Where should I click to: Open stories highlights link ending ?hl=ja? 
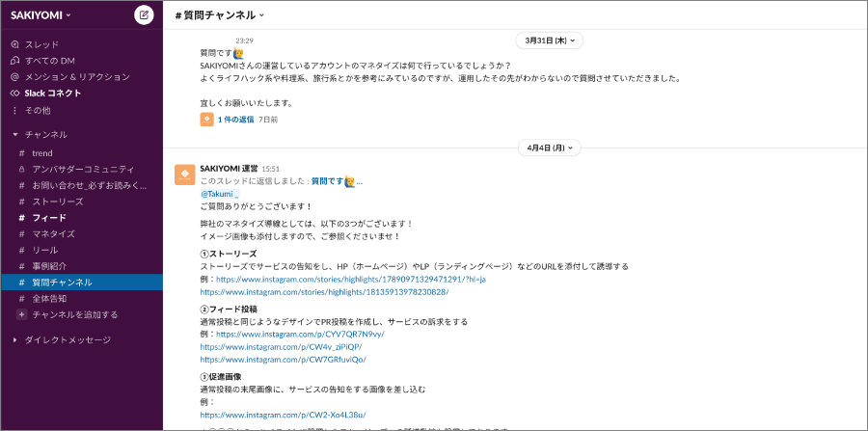coord(351,279)
